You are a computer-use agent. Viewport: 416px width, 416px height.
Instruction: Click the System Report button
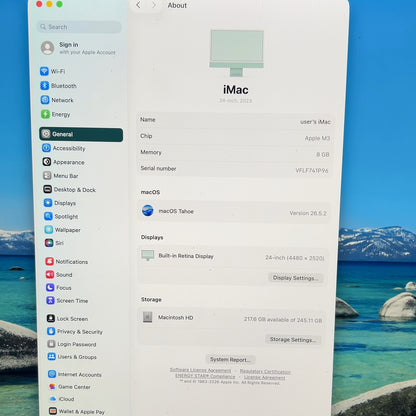pos(230,359)
